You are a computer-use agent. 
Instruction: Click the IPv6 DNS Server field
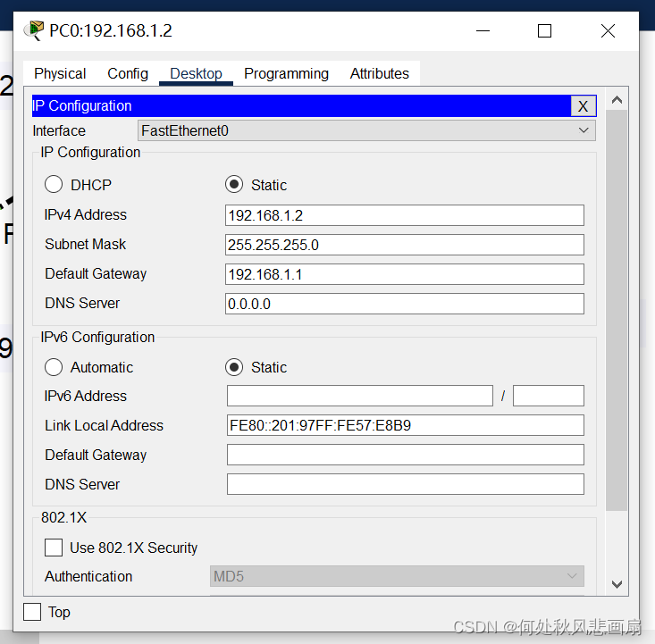pos(405,484)
